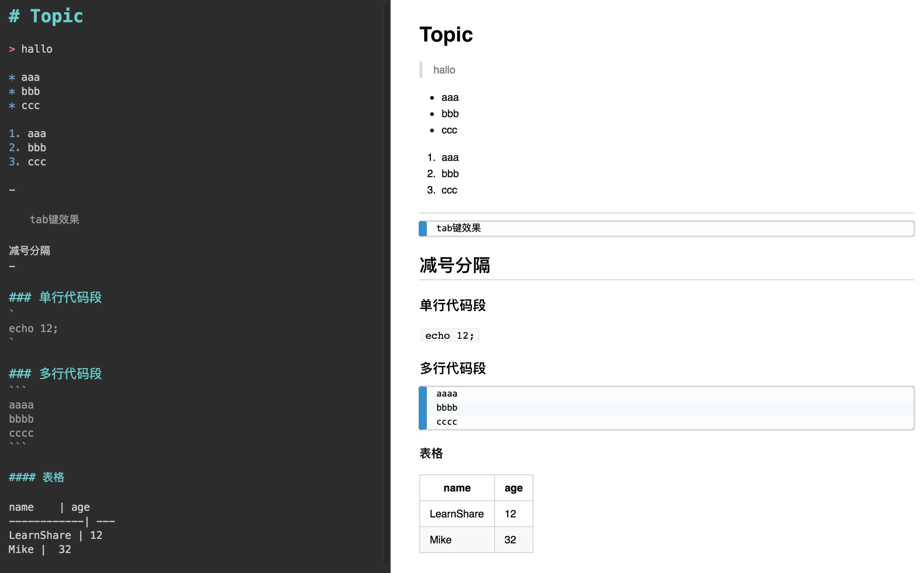This screenshot has height=573, width=924.
Task: Click the '* bbb' bullet line in the editor
Action: click(x=24, y=91)
